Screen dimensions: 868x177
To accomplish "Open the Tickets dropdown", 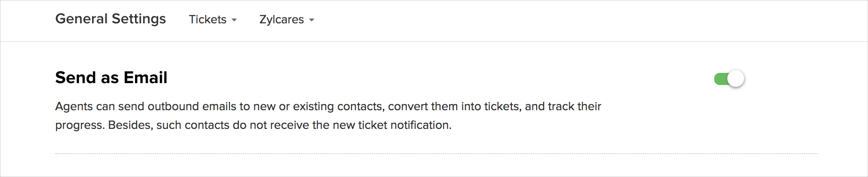I will point(213,20).
